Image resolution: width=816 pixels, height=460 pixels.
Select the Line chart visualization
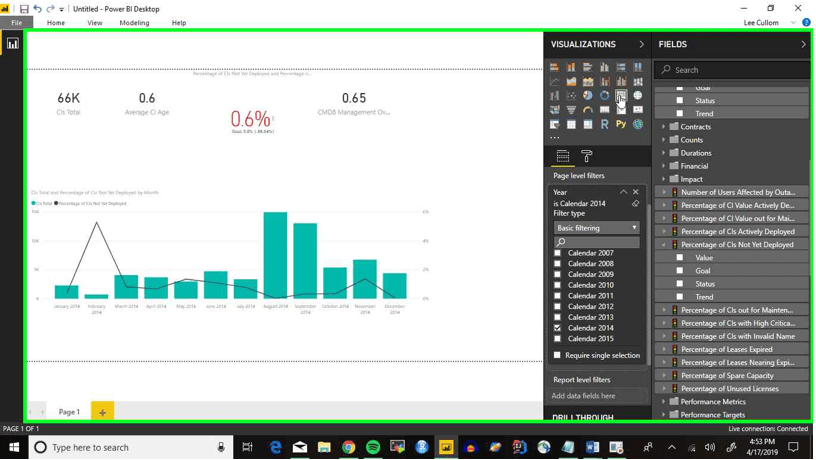pos(554,82)
